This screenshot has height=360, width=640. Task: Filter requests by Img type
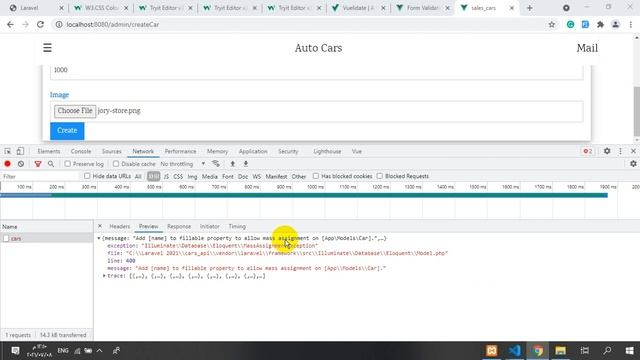[x=192, y=176]
